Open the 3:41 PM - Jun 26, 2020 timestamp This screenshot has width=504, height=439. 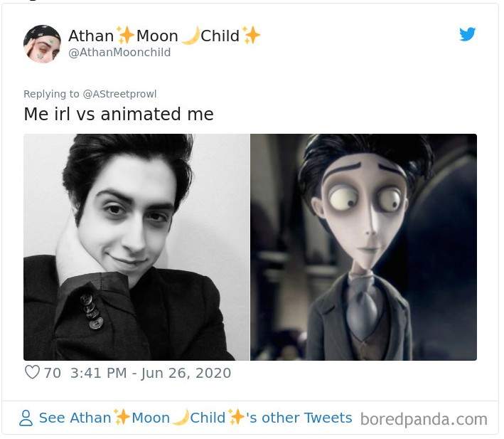point(151,373)
